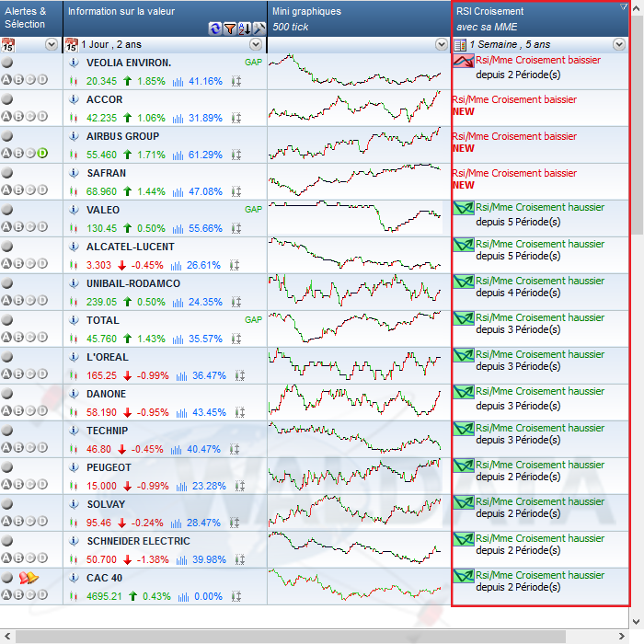Viewport: 644px width, 644px height.
Task: Open dropdown under Alertes & Sélection column
Action: point(52,44)
